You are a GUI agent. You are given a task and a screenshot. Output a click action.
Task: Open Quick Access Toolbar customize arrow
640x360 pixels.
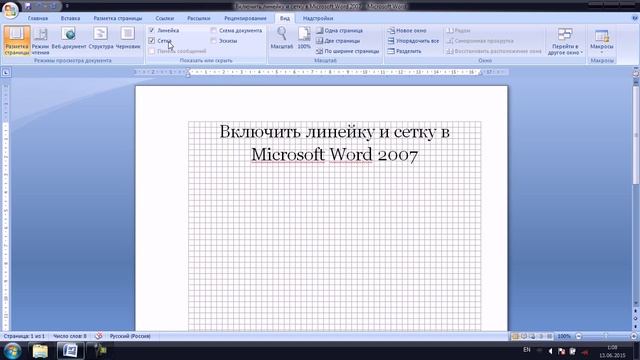pos(67,6)
